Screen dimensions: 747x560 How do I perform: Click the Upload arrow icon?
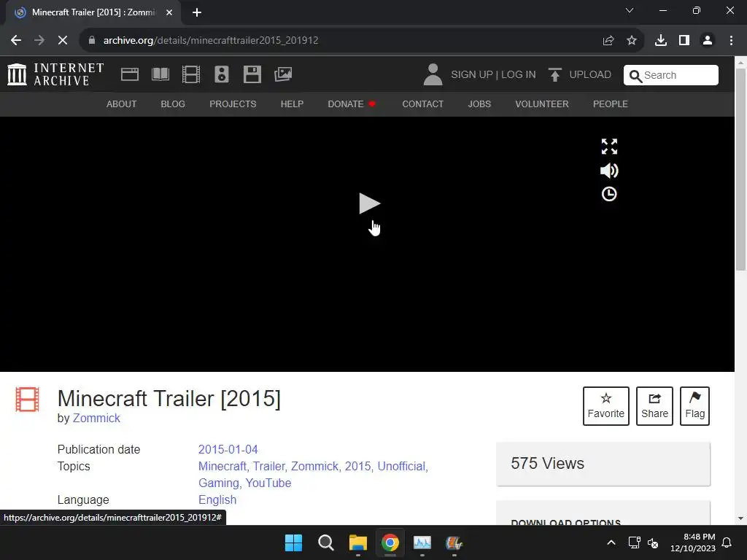[554, 75]
